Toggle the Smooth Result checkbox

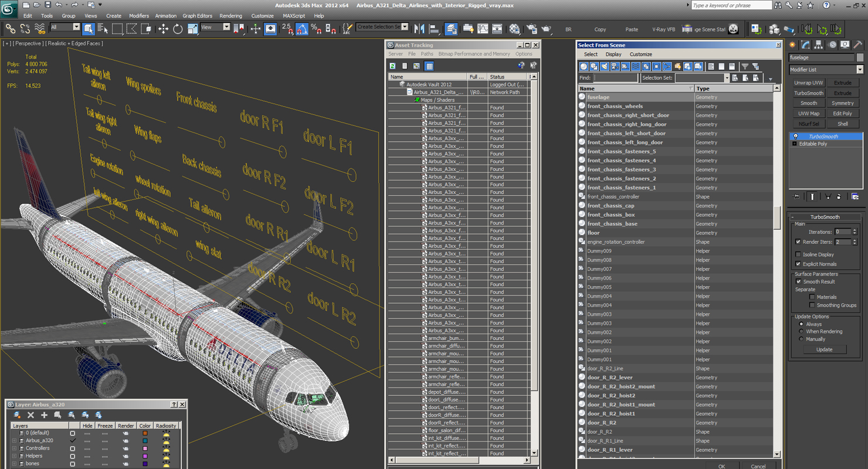click(x=798, y=281)
